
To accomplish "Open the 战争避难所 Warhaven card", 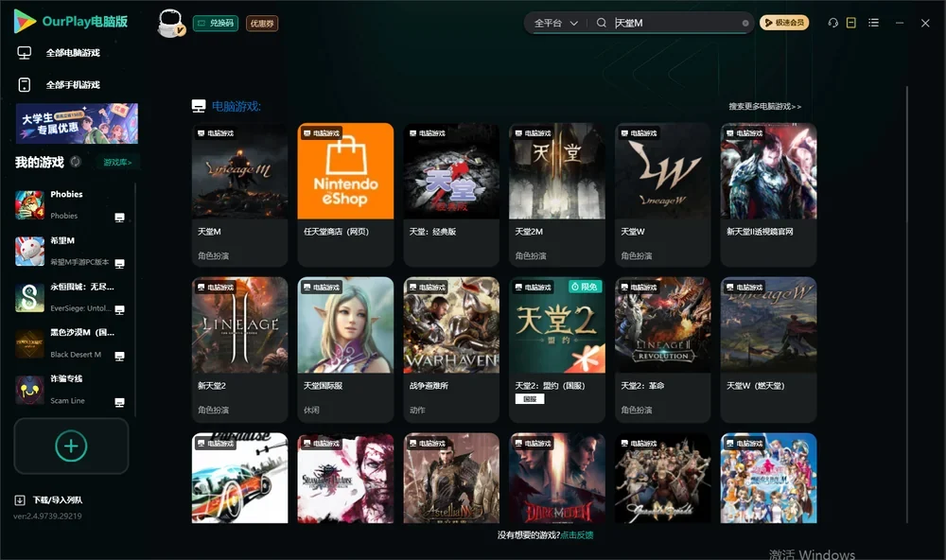I will point(451,349).
